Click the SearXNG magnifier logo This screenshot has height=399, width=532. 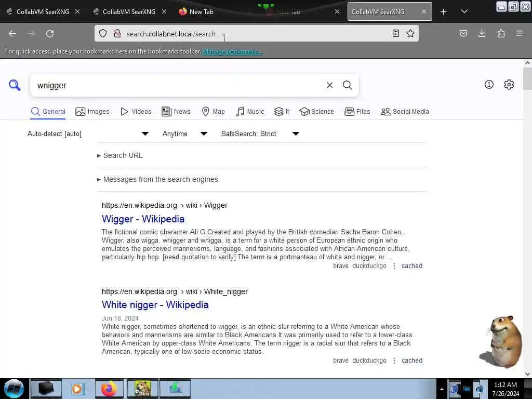pyautogui.click(x=15, y=85)
